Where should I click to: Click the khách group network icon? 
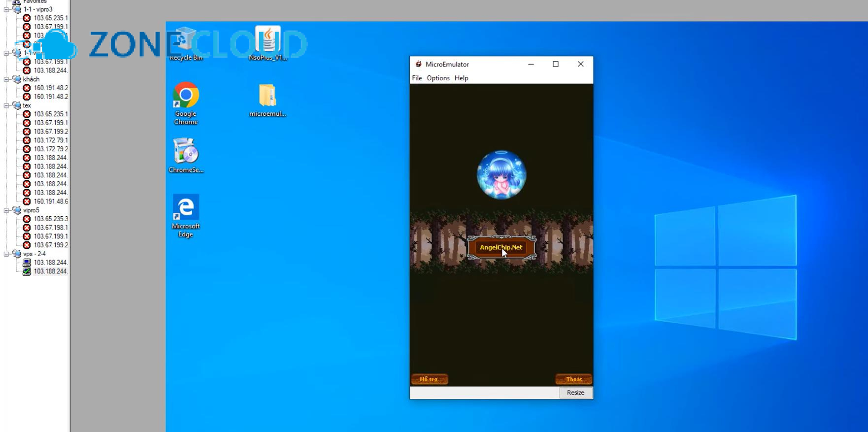coord(17,79)
